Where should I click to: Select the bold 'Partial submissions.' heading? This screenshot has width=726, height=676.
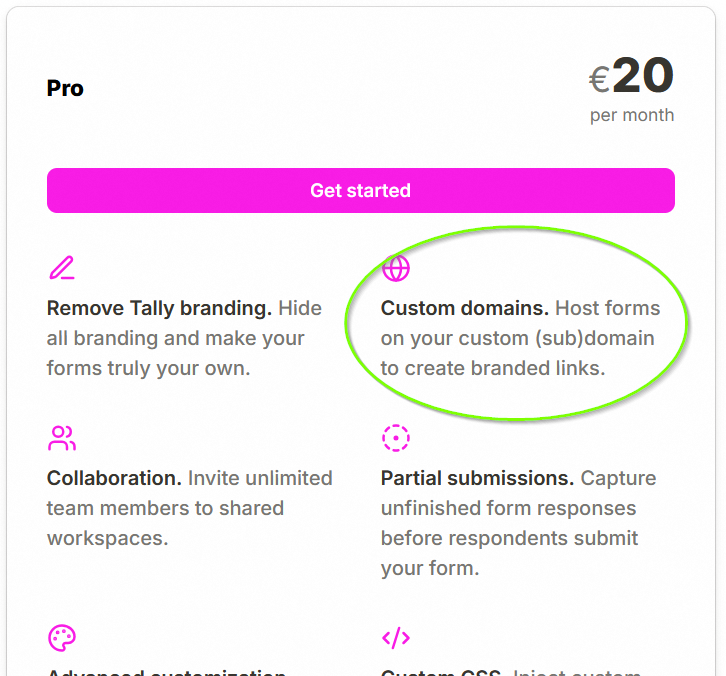pos(477,478)
